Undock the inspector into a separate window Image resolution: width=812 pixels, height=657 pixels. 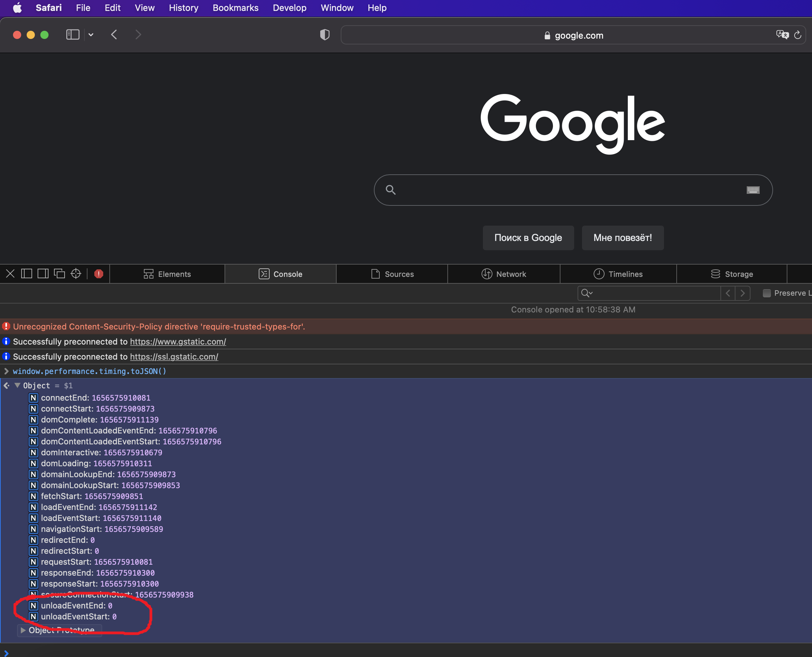tap(59, 273)
